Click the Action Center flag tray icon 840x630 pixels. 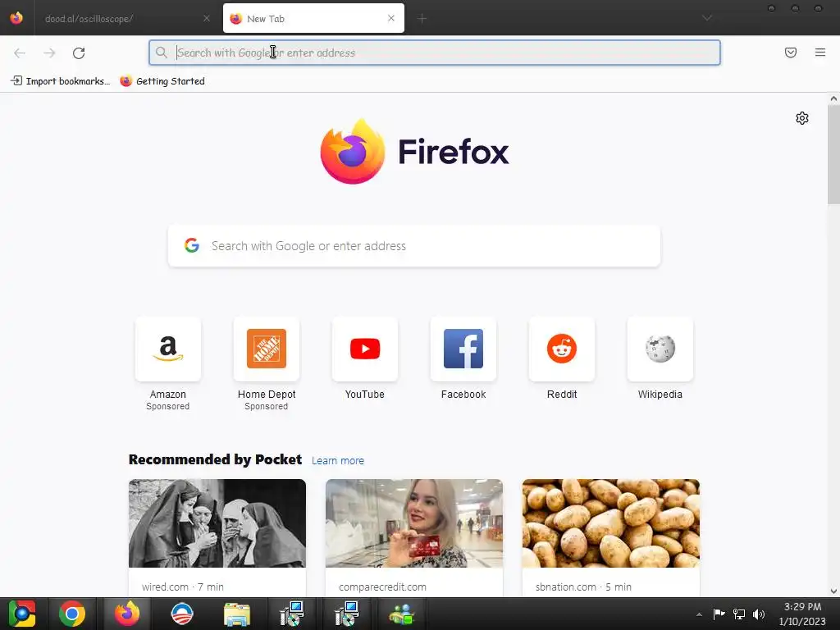tap(719, 614)
